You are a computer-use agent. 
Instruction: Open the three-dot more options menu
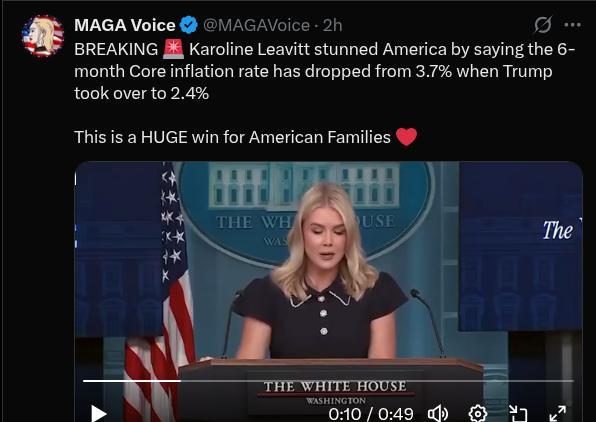pyautogui.click(x=572, y=25)
